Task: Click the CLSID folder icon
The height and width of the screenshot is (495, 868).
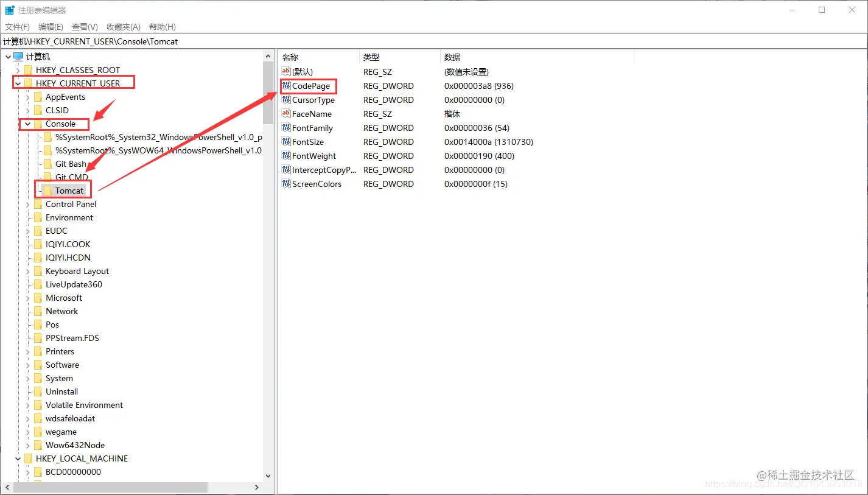Action: pos(38,110)
